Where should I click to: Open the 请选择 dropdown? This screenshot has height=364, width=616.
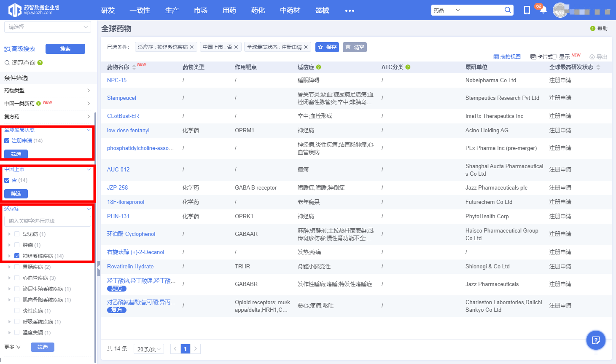[48, 27]
